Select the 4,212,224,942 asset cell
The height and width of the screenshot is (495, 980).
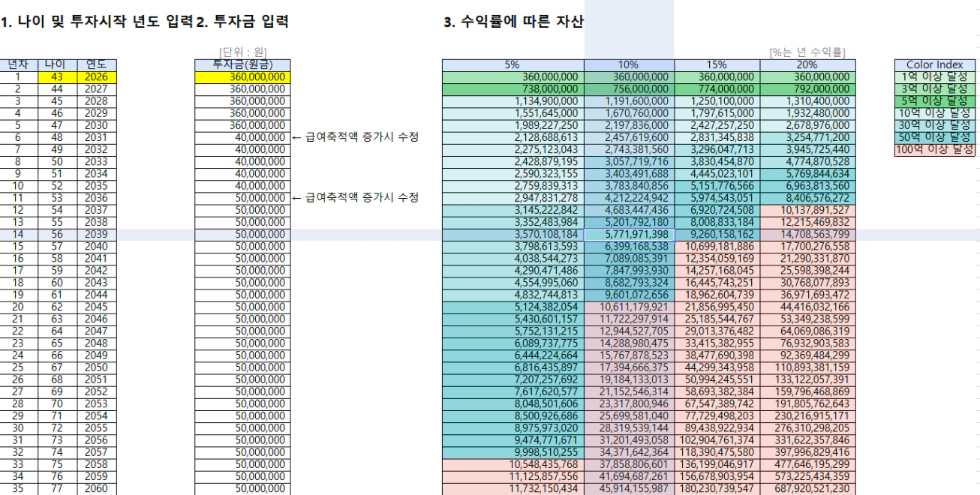tap(629, 196)
